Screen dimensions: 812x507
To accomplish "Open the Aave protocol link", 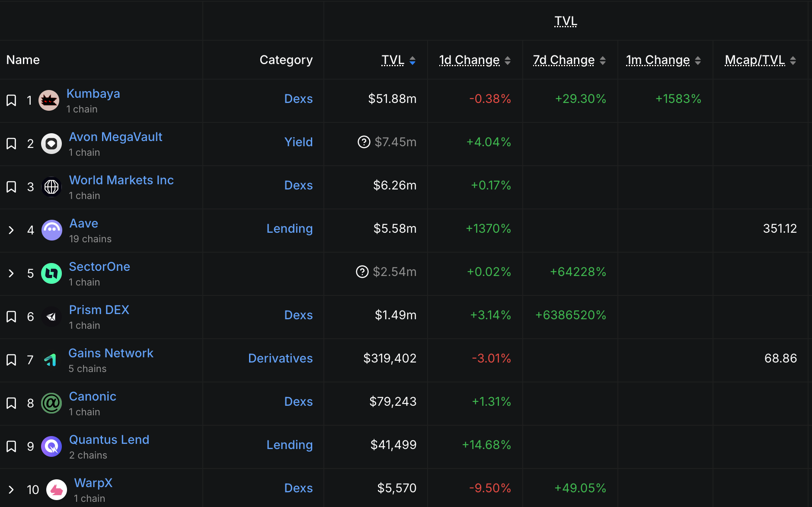I will point(84,223).
